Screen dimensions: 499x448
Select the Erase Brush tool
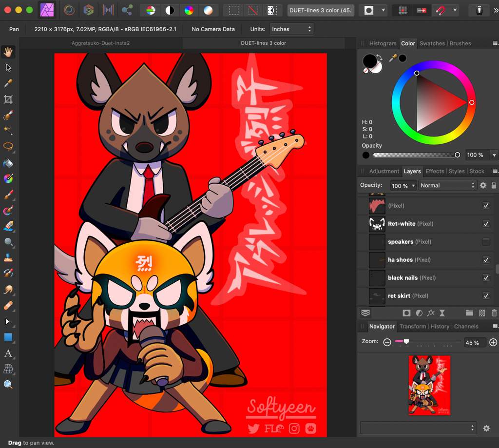click(x=8, y=226)
